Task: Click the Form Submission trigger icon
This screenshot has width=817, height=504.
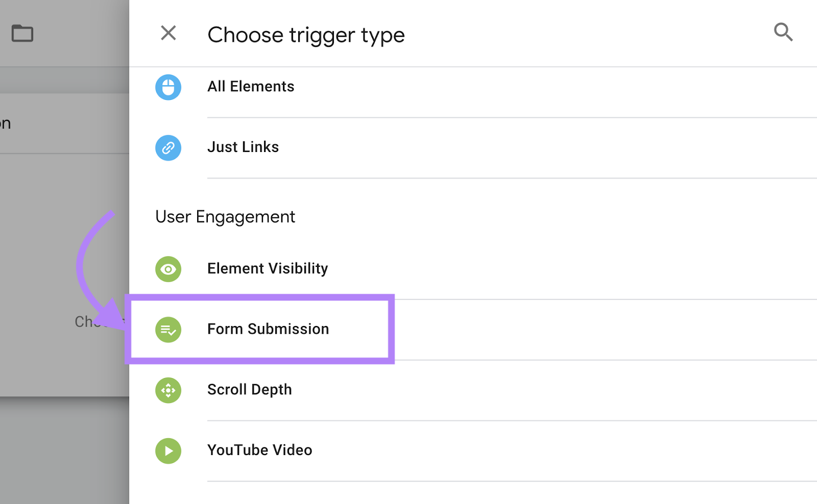Action: click(x=168, y=330)
